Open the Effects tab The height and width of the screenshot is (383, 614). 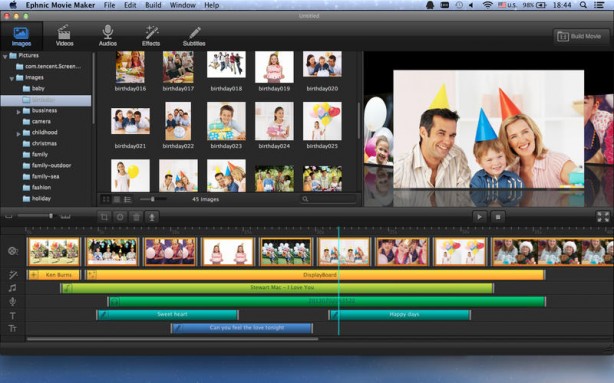pos(151,36)
